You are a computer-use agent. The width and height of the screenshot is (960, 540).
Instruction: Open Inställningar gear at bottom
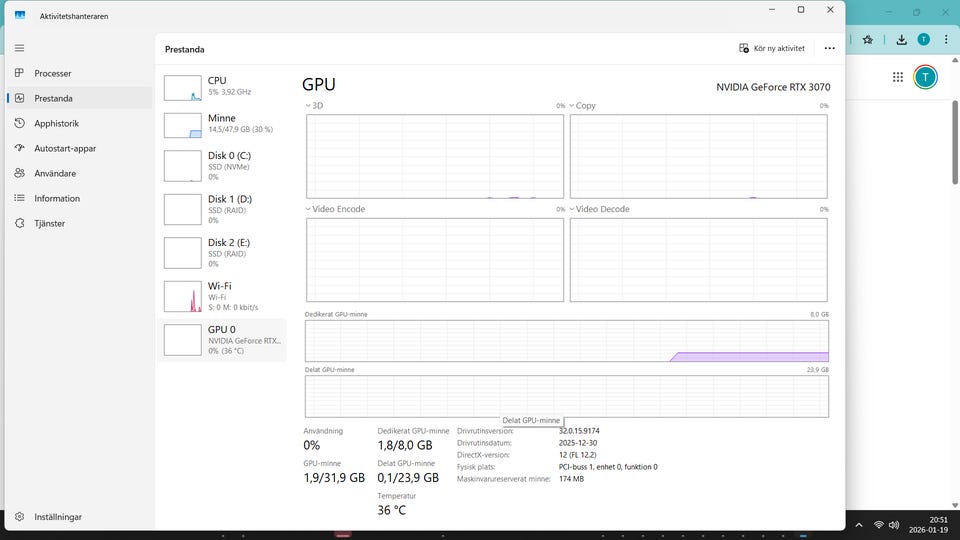pyautogui.click(x=19, y=517)
